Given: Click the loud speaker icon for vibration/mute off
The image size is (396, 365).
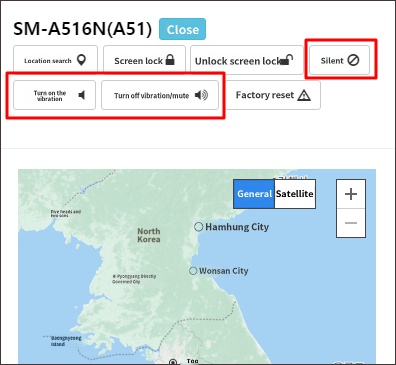Looking at the screenshot, I should tap(201, 95).
